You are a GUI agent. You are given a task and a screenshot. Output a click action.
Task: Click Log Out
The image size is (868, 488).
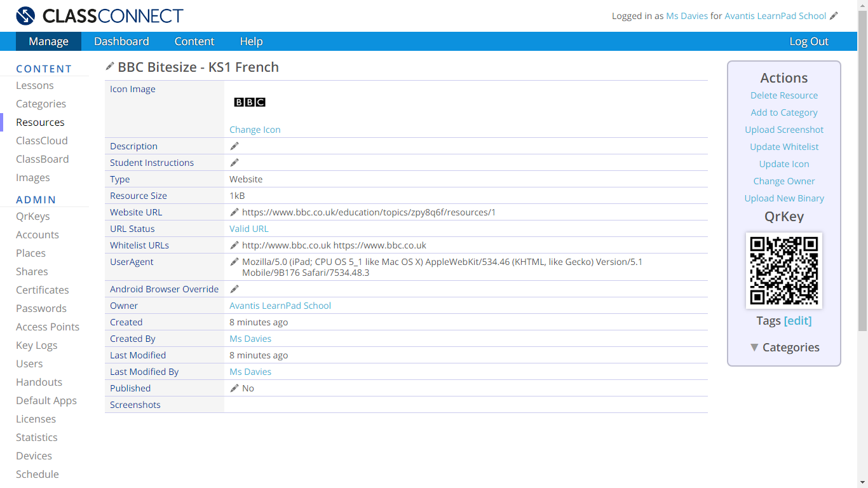(809, 41)
